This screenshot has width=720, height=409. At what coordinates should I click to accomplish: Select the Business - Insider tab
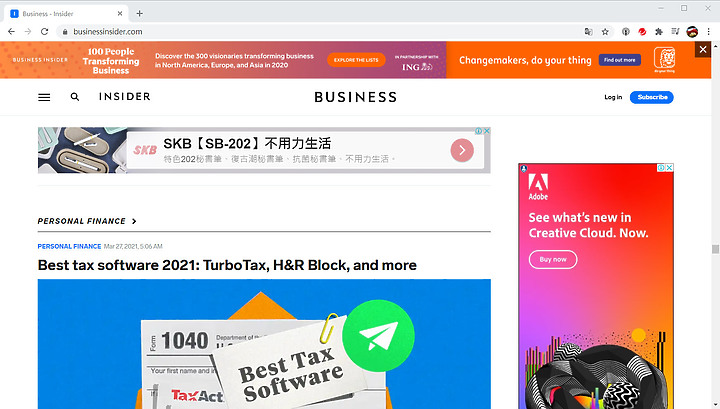[66, 14]
